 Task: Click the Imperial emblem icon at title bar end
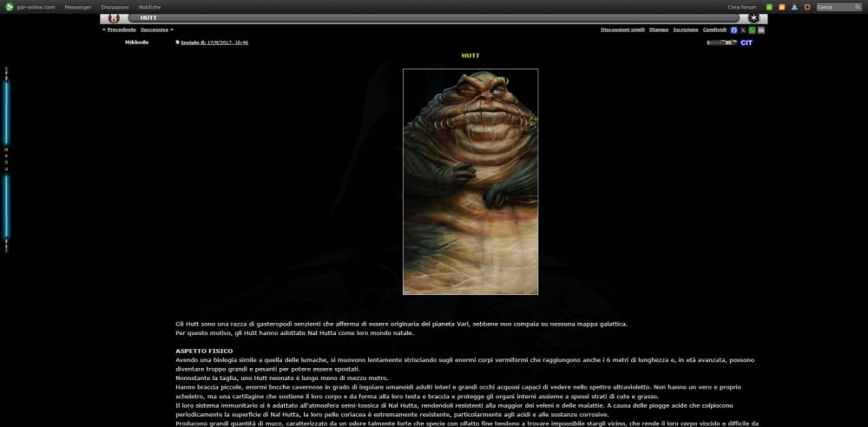pos(753,18)
